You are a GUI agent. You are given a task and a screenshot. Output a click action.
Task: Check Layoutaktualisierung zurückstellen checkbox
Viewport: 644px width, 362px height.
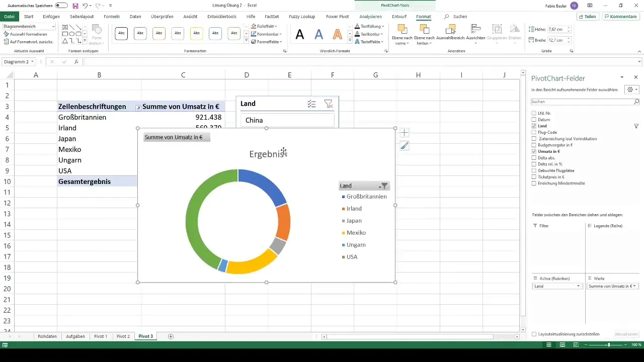(534, 334)
